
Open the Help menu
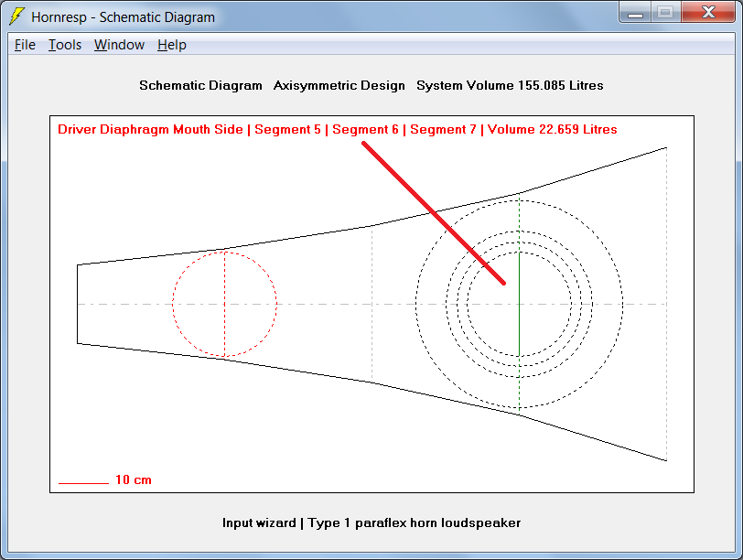[171, 45]
